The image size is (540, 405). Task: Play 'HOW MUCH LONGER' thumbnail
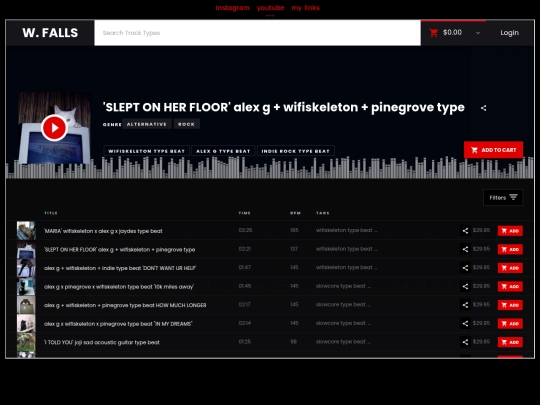coord(26,305)
